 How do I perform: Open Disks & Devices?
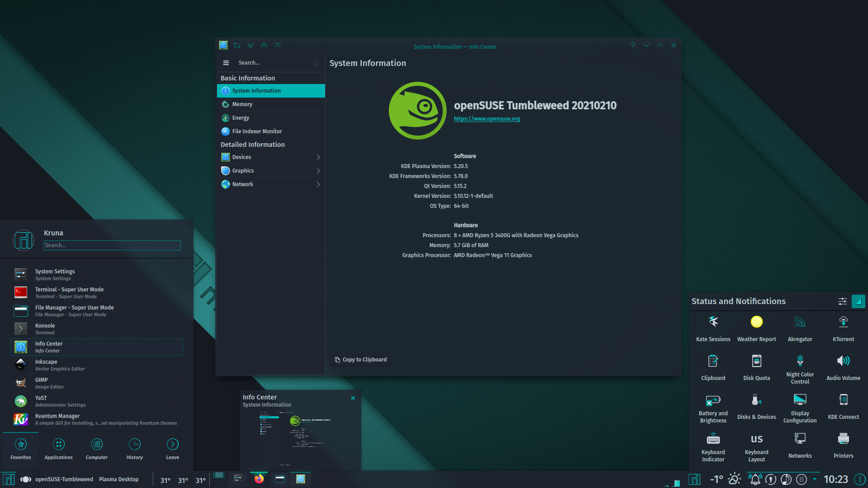[756, 400]
